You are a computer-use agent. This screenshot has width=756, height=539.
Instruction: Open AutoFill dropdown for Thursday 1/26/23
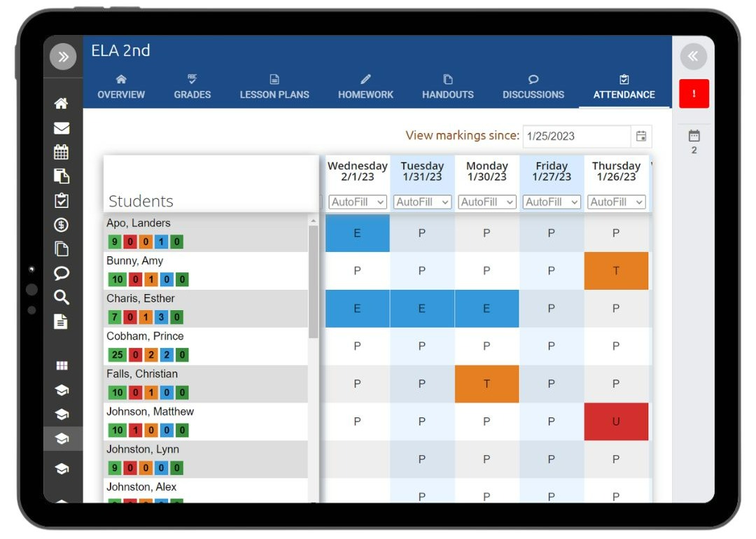coord(616,202)
